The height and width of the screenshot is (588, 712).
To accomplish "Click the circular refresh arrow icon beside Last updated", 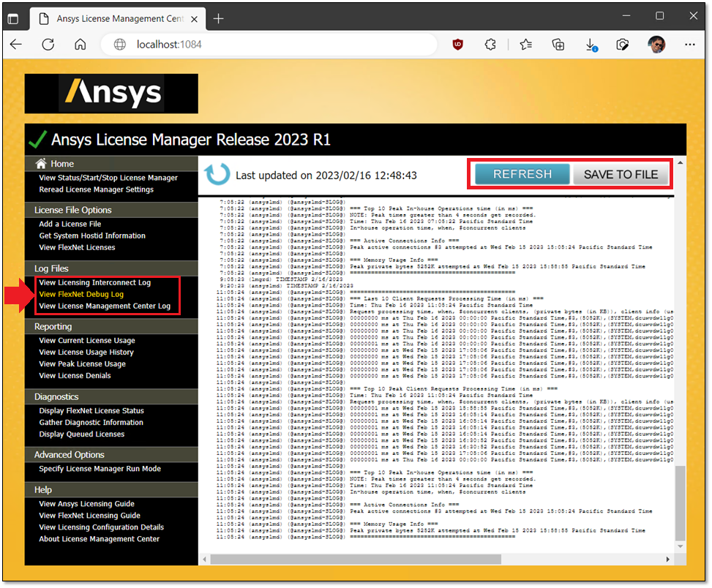I will point(217,175).
